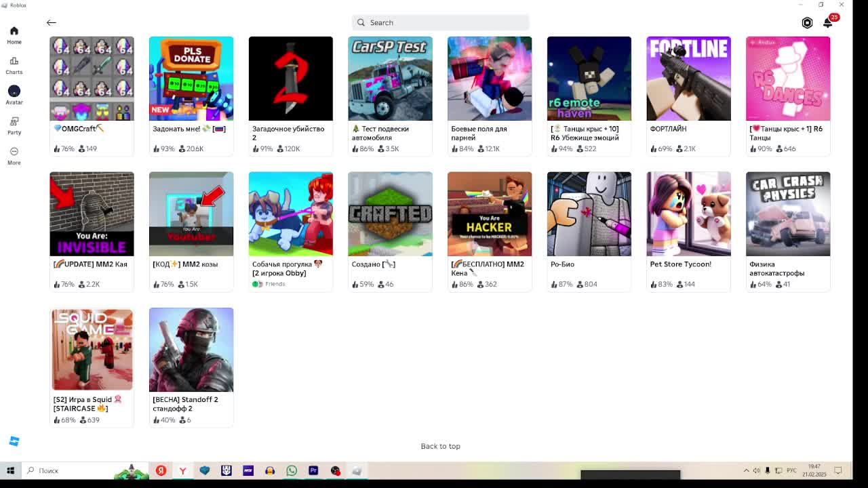Click the Windows app logo at sidebar bottom
The height and width of the screenshot is (488, 868).
14,441
